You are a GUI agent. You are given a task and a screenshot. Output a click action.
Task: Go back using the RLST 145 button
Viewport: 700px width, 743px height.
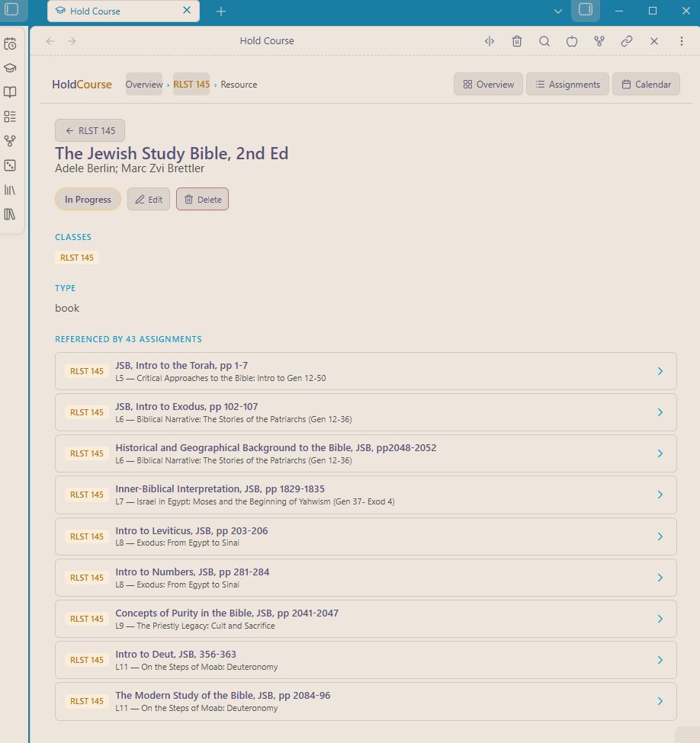90,131
